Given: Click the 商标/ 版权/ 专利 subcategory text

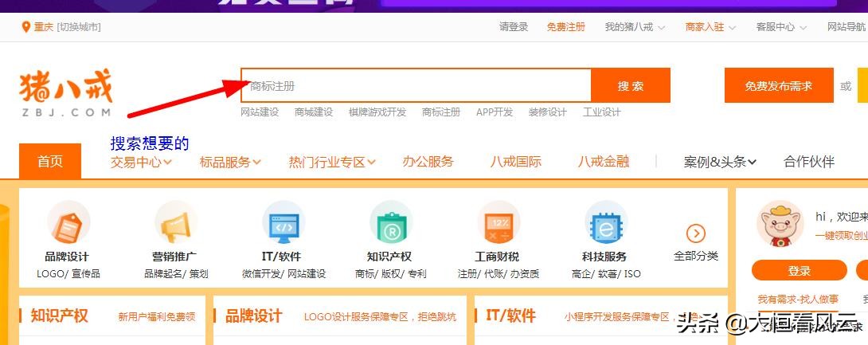Looking at the screenshot, I should pyautogui.click(x=391, y=273).
